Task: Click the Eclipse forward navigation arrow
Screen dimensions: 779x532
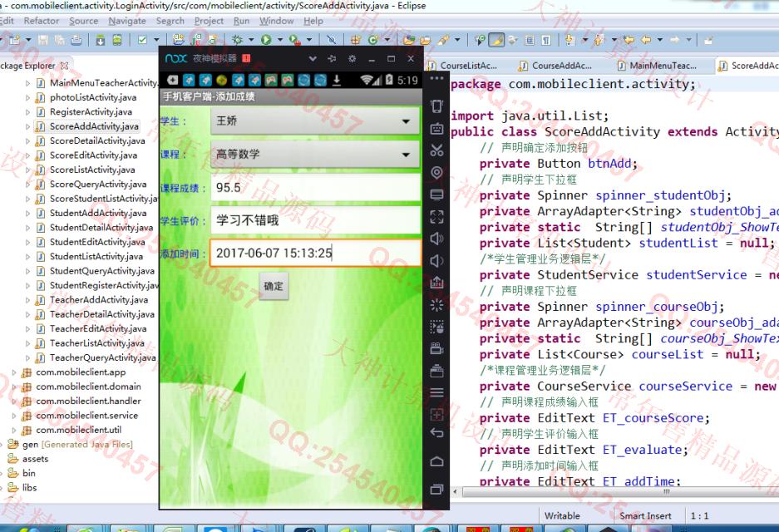Action: point(674,40)
